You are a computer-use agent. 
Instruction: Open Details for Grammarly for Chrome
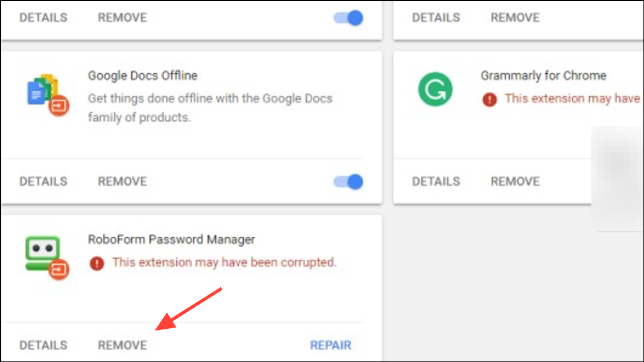[x=436, y=182]
